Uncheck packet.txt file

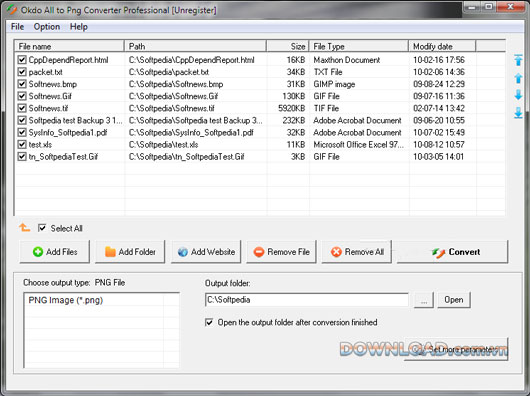(x=22, y=72)
